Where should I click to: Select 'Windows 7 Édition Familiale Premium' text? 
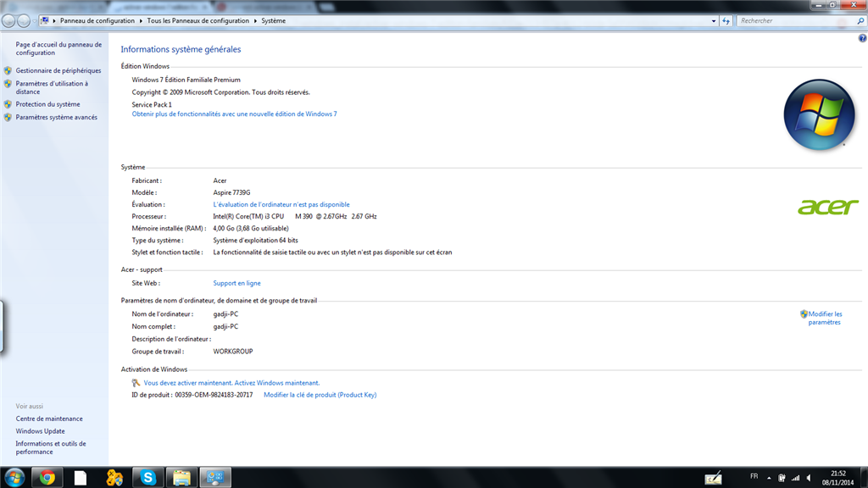[186, 80]
